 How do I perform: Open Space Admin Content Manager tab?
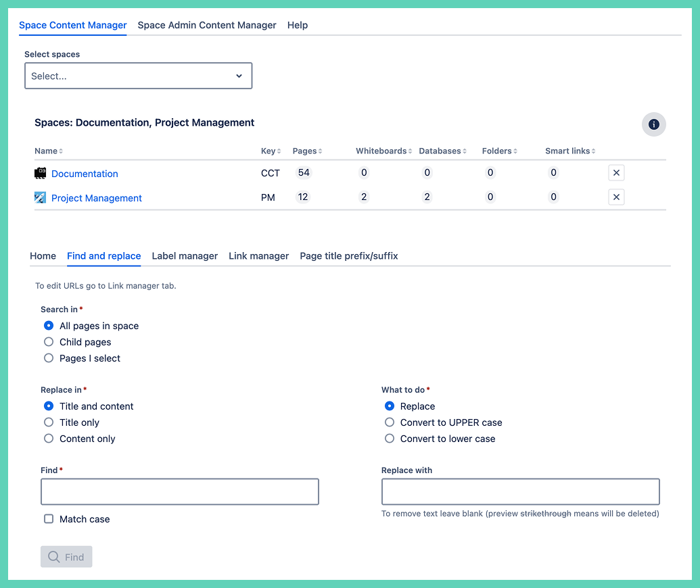pyautogui.click(x=207, y=25)
